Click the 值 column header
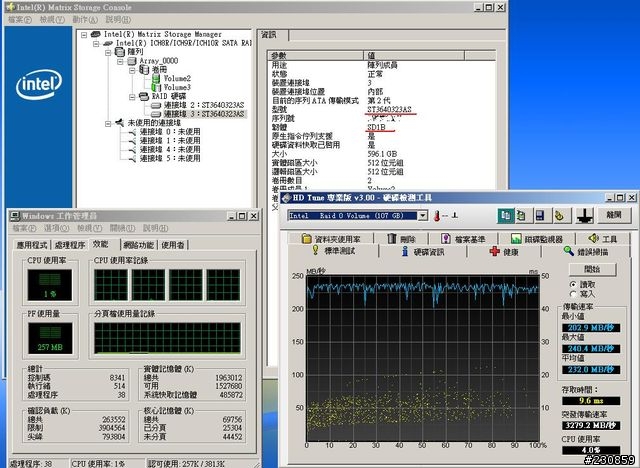640x468 pixels. pyautogui.click(x=414, y=55)
